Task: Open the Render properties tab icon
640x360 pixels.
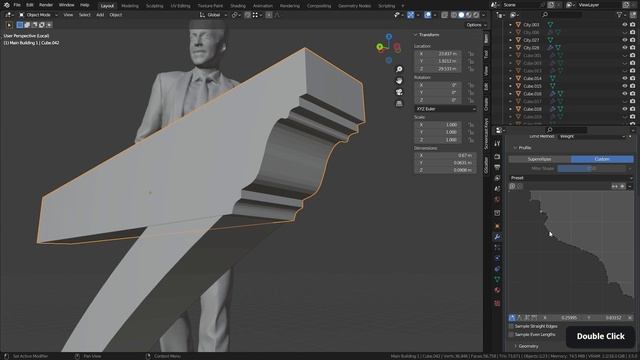Action: 497,157
